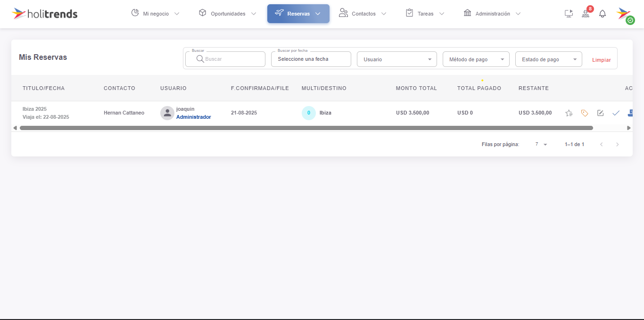Open the rows per page selector

[x=541, y=144]
